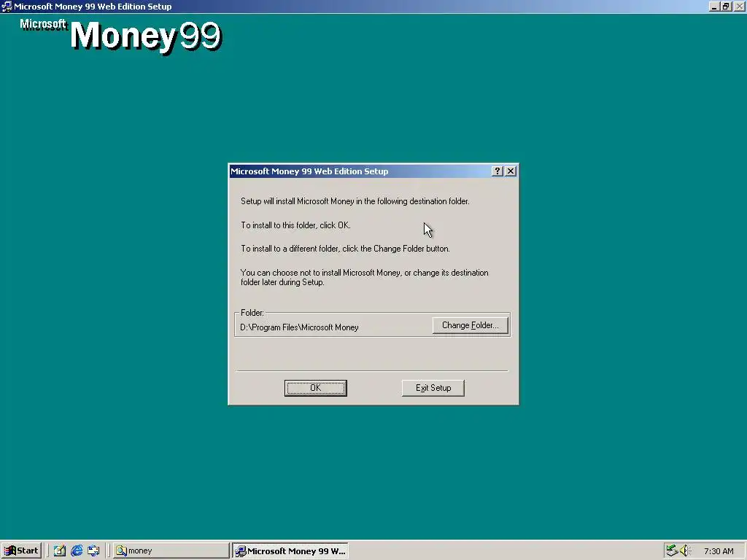Restore down the main setup window

pyautogui.click(x=726, y=6)
